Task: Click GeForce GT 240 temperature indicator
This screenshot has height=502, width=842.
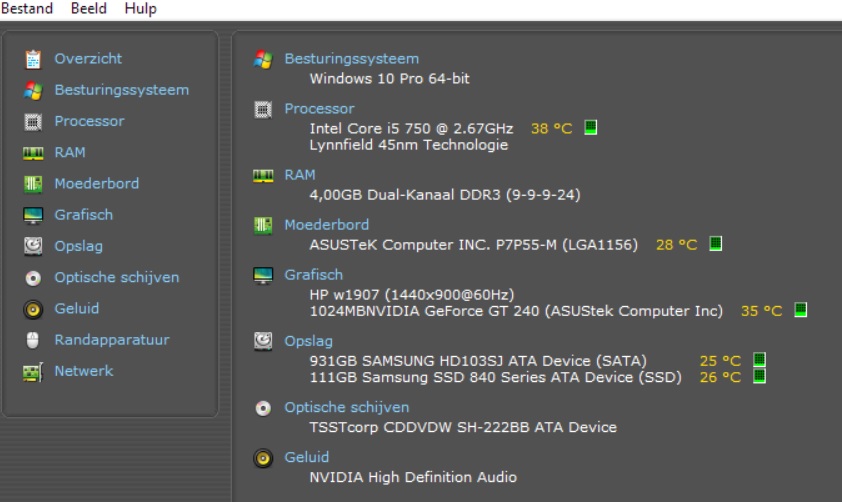Action: (x=800, y=311)
